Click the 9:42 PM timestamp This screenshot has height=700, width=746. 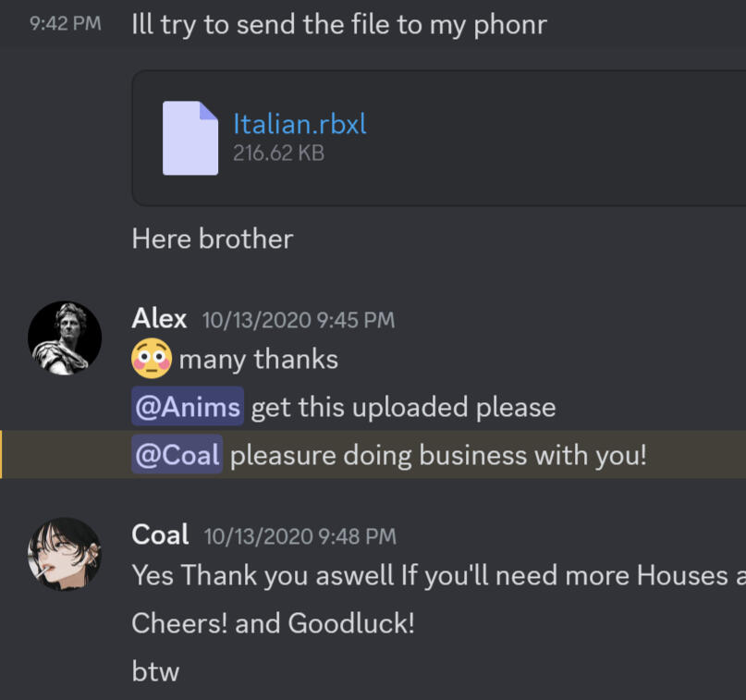66,23
